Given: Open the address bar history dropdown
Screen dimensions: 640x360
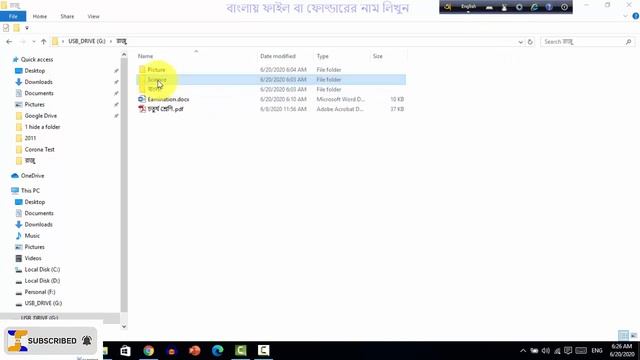Looking at the screenshot, I should point(520,42).
